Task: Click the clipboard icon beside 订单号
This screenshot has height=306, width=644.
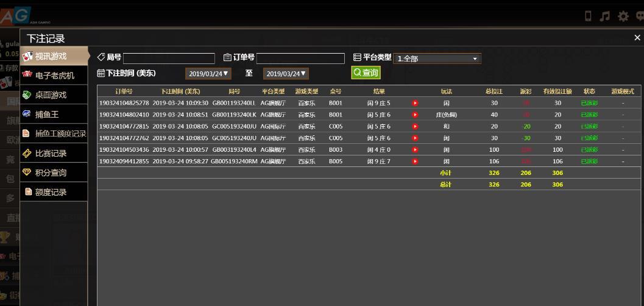Action: click(227, 57)
